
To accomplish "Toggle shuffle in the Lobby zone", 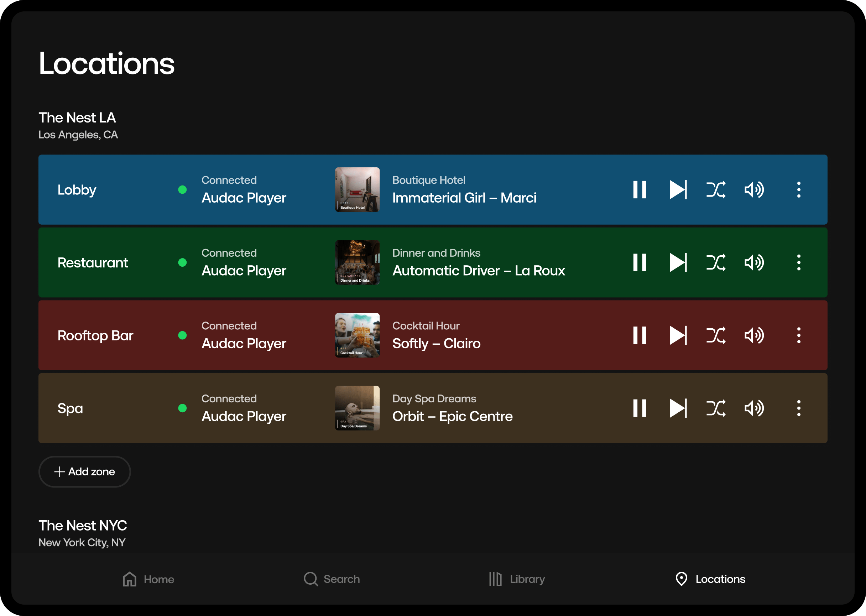I will point(716,190).
